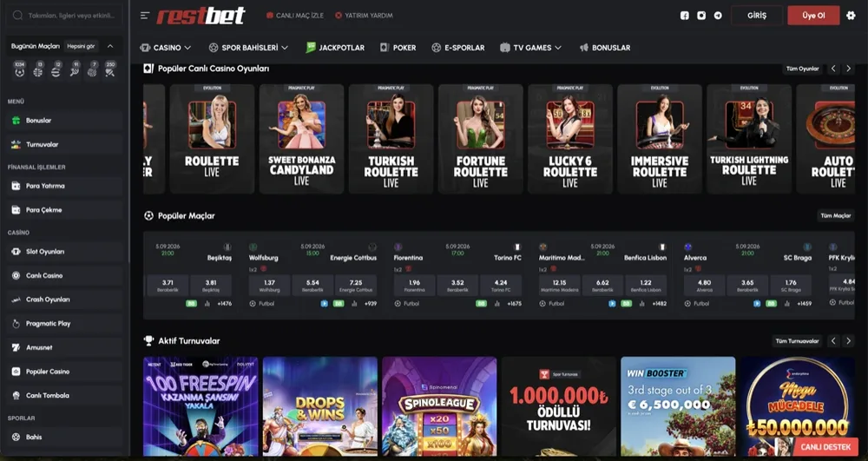
Task: Open the Fortune Roulette Live game
Action: (481, 139)
